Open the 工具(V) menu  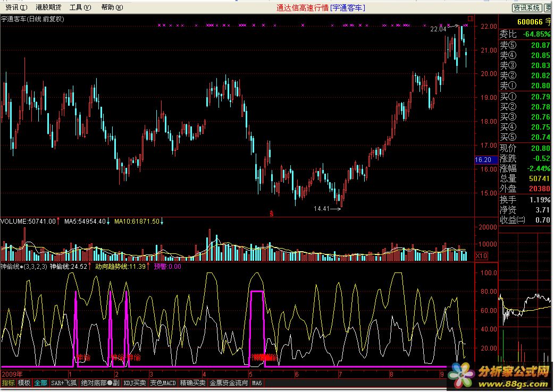tap(80, 7)
